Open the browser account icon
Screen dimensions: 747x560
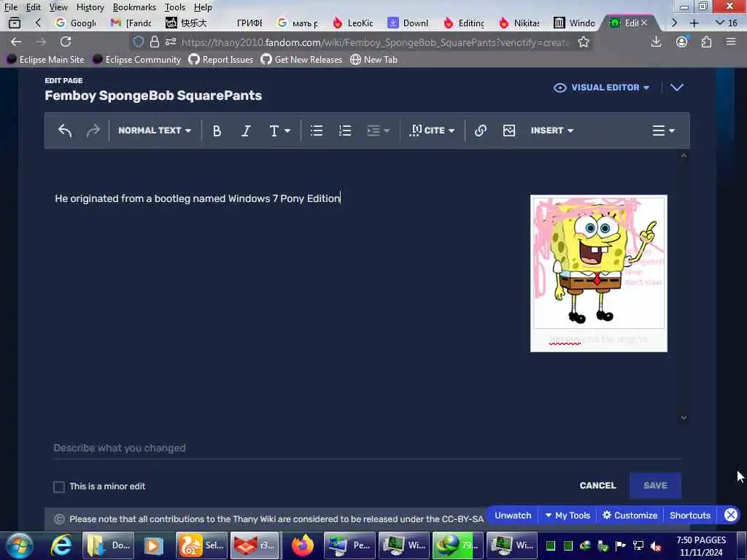[682, 42]
